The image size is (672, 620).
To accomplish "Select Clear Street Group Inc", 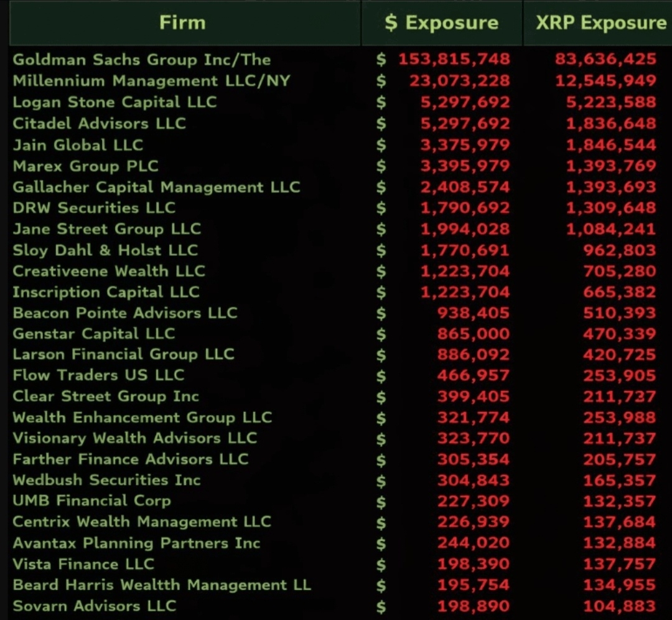I will (105, 396).
